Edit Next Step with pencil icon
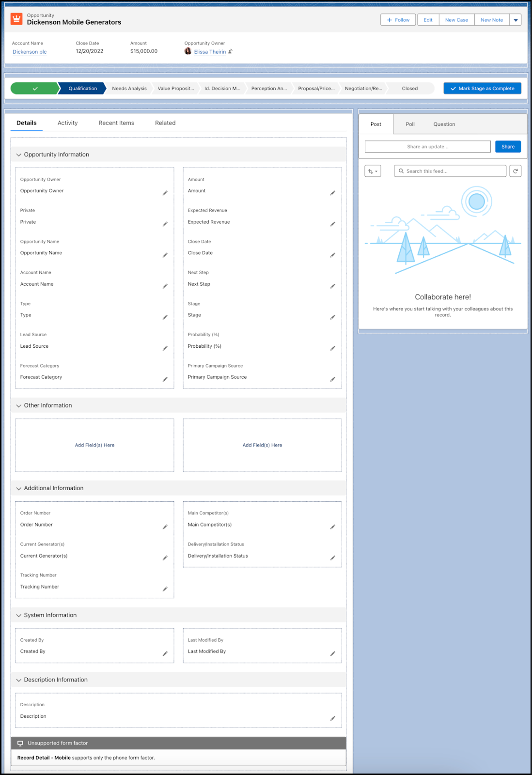532x775 pixels. pyautogui.click(x=332, y=286)
